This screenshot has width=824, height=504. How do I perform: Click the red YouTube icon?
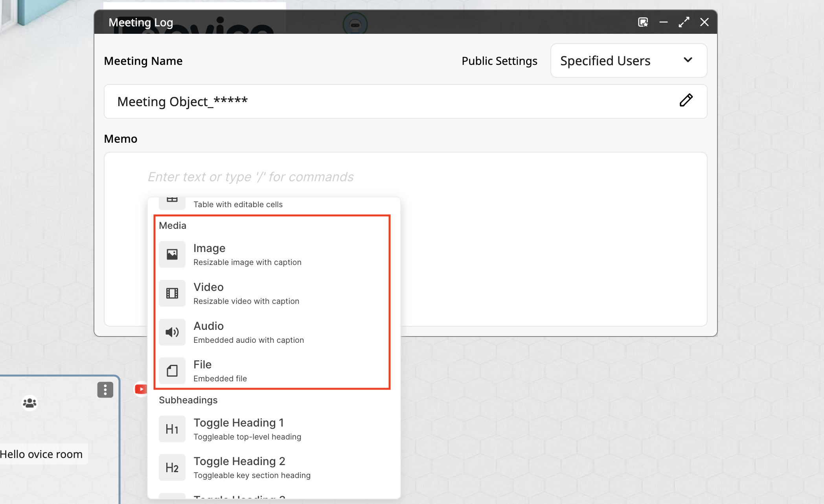[x=141, y=389]
